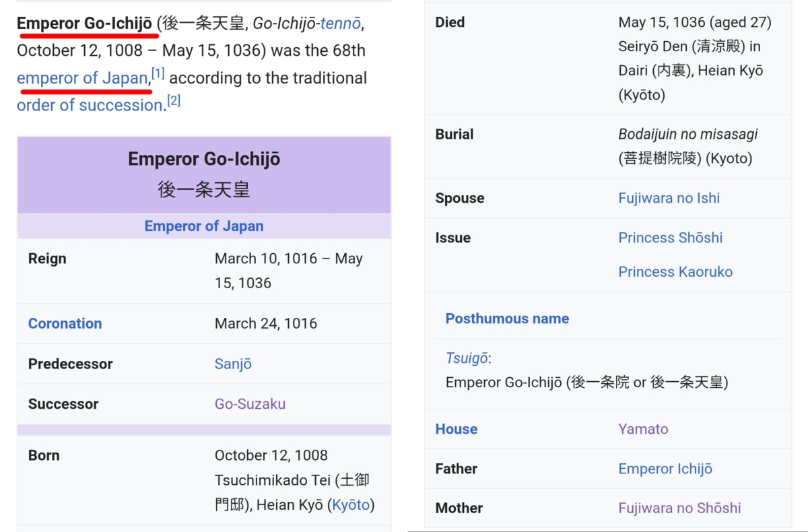Open the Tsuigō link
Screen dimensions: 808x532
click(x=467, y=358)
